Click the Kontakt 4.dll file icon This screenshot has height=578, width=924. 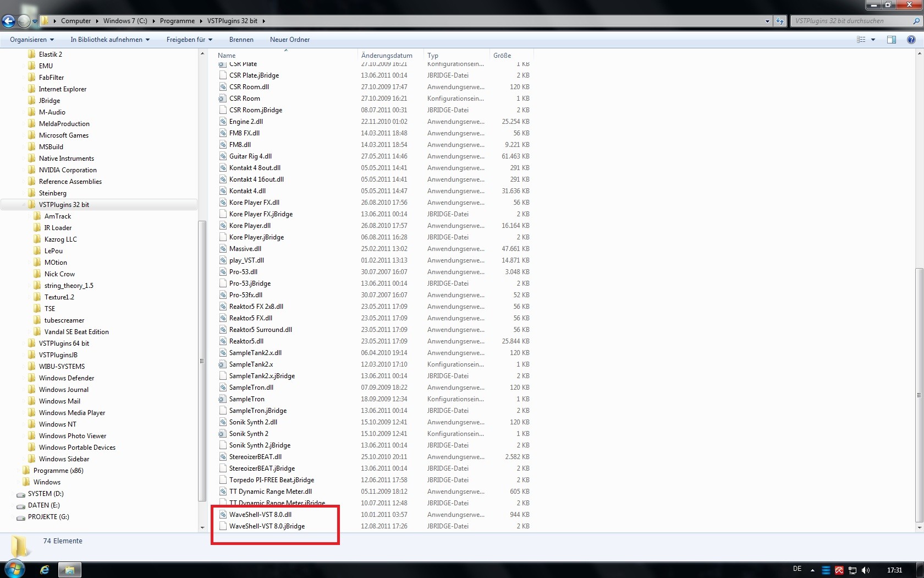223,191
